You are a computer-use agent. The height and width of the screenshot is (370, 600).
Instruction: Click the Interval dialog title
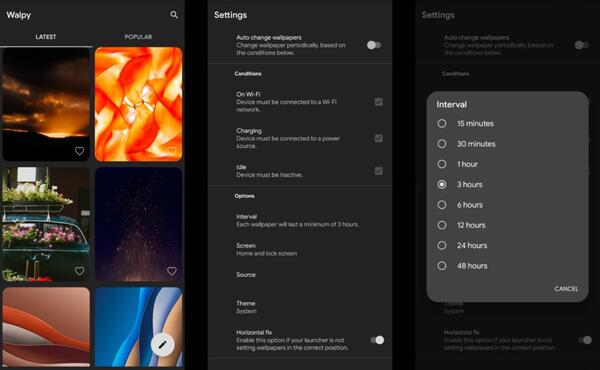(452, 104)
